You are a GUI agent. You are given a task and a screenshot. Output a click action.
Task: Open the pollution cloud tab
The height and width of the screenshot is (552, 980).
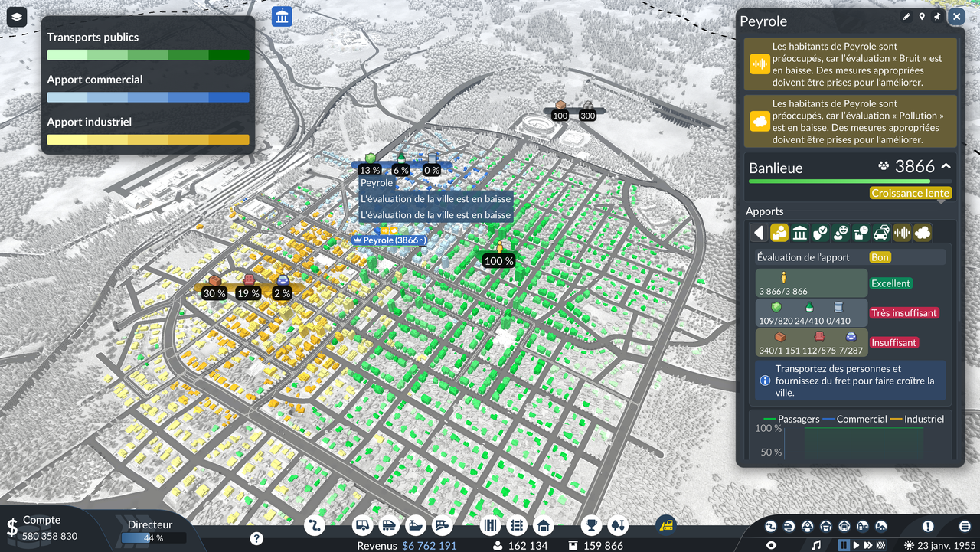(923, 233)
